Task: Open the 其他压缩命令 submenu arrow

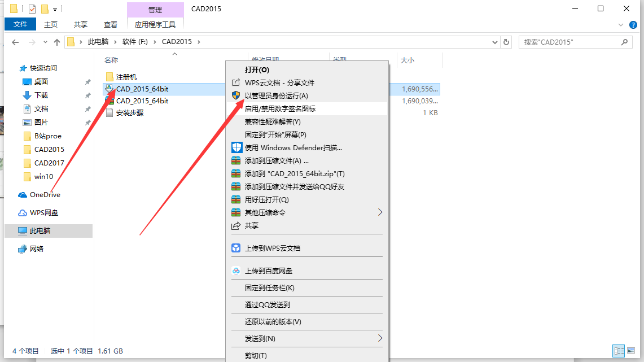Action: pos(380,212)
